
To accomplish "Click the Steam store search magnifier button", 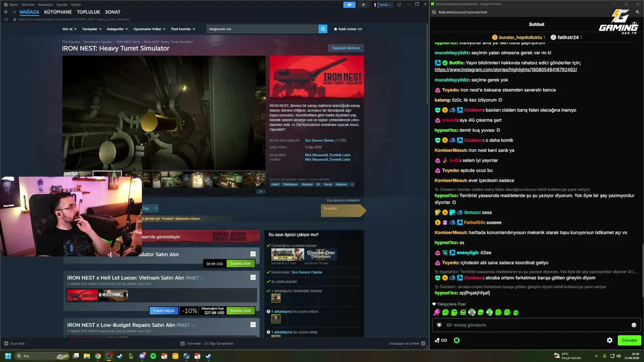I will (323, 29).
